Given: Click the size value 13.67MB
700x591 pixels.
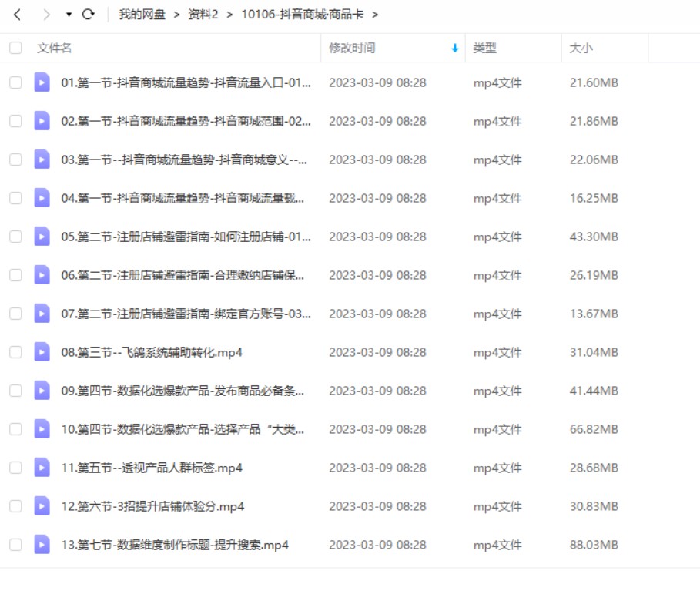Looking at the screenshot, I should [594, 314].
